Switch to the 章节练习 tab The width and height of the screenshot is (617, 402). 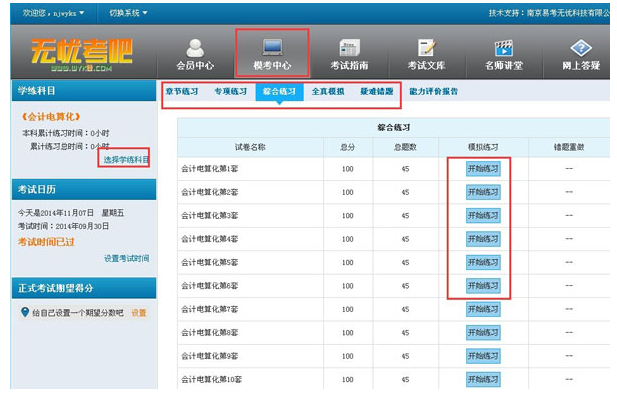click(181, 91)
